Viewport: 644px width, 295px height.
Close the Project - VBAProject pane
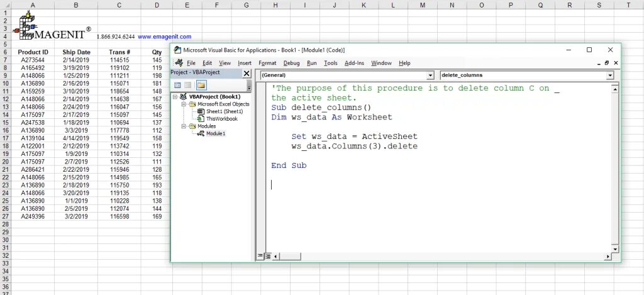[247, 73]
